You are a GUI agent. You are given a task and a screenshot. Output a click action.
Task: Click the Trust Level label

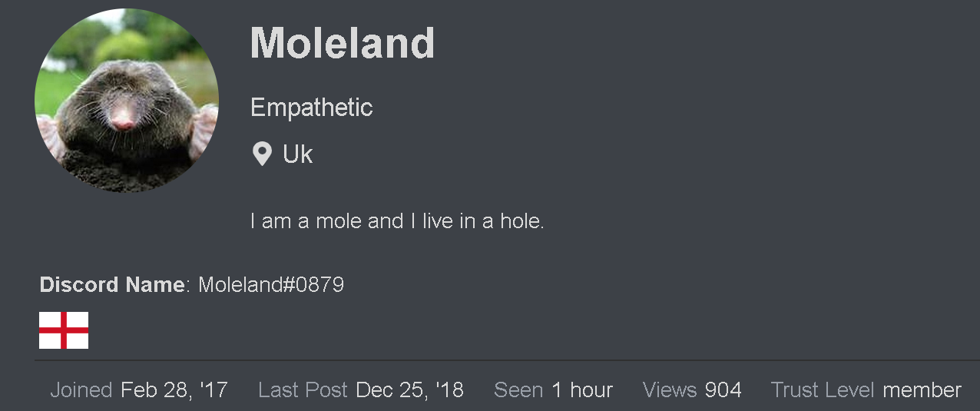(x=823, y=390)
